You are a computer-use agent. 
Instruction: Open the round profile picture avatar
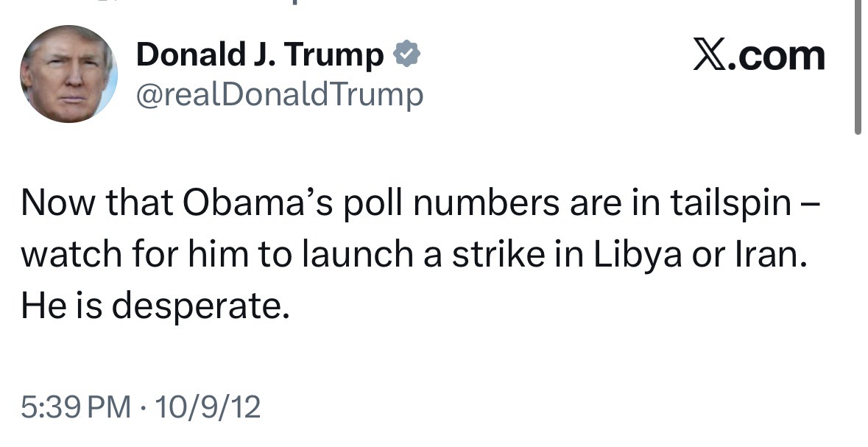(x=68, y=74)
